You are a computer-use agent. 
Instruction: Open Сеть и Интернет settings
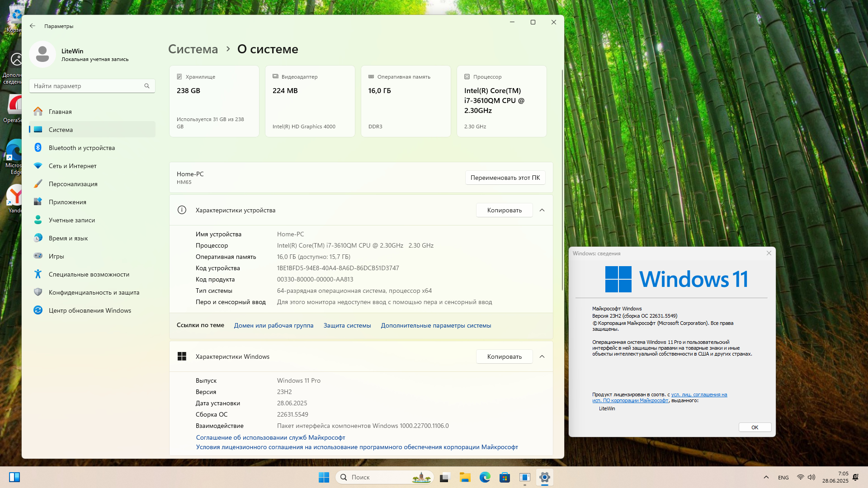tap(72, 166)
